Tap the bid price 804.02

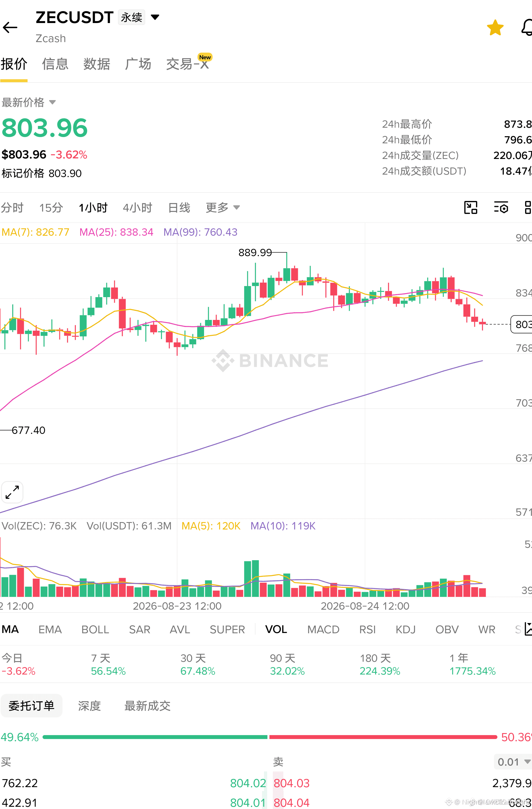[x=248, y=783]
